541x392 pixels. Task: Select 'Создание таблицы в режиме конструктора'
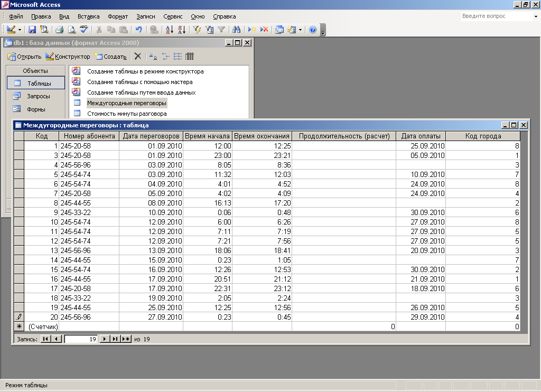[x=145, y=71]
